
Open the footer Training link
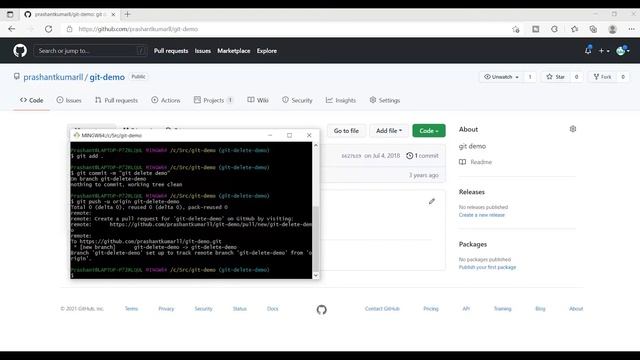[502, 309]
